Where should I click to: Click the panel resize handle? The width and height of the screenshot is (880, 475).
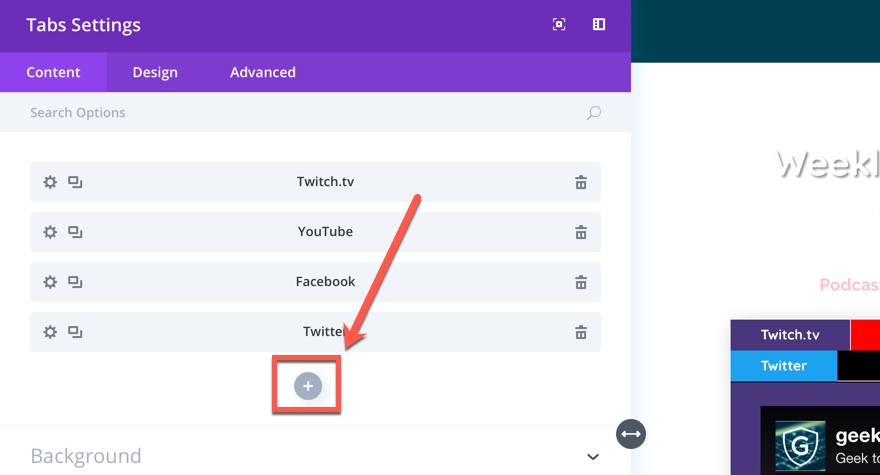click(x=631, y=434)
